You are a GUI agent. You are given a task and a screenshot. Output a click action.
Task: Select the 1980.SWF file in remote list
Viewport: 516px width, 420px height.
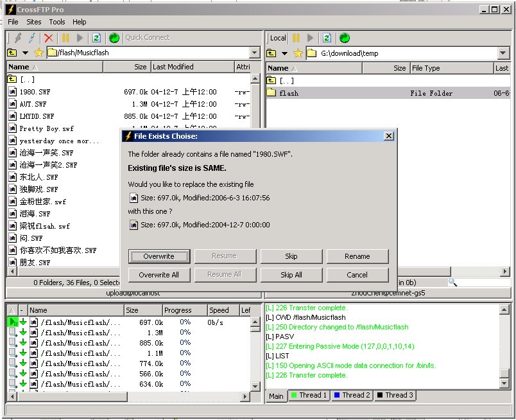point(128,92)
